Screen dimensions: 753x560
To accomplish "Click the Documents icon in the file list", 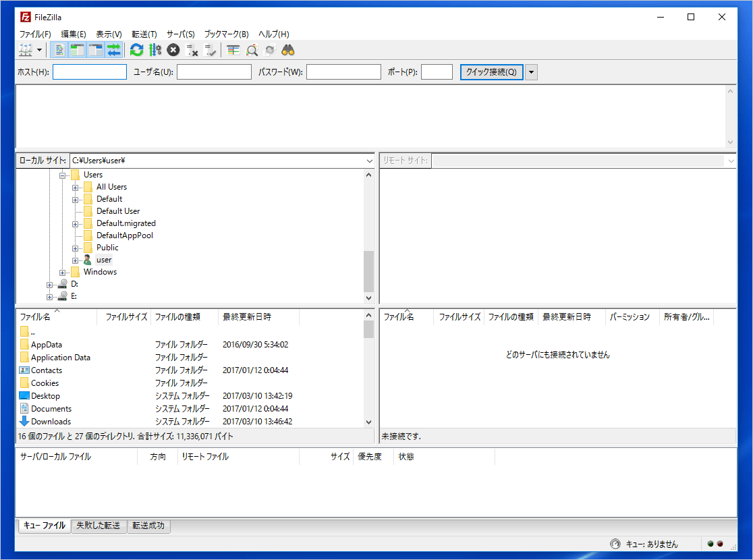I will pyautogui.click(x=24, y=409).
